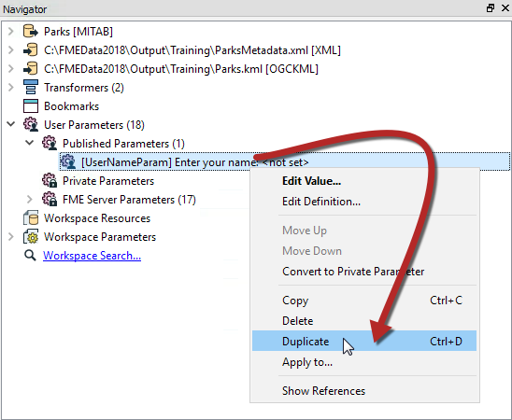The height and width of the screenshot is (420, 512).
Task: Click the disabled Move Up entry
Action: tap(364, 231)
